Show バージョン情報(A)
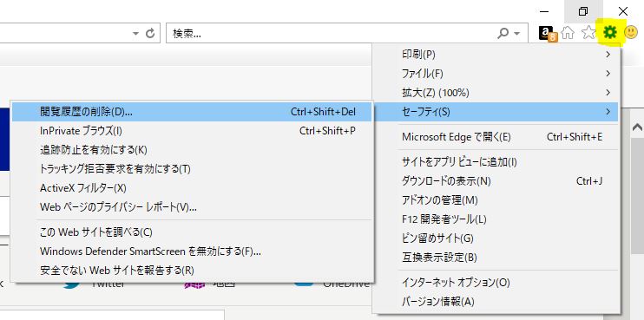 click(x=497, y=302)
